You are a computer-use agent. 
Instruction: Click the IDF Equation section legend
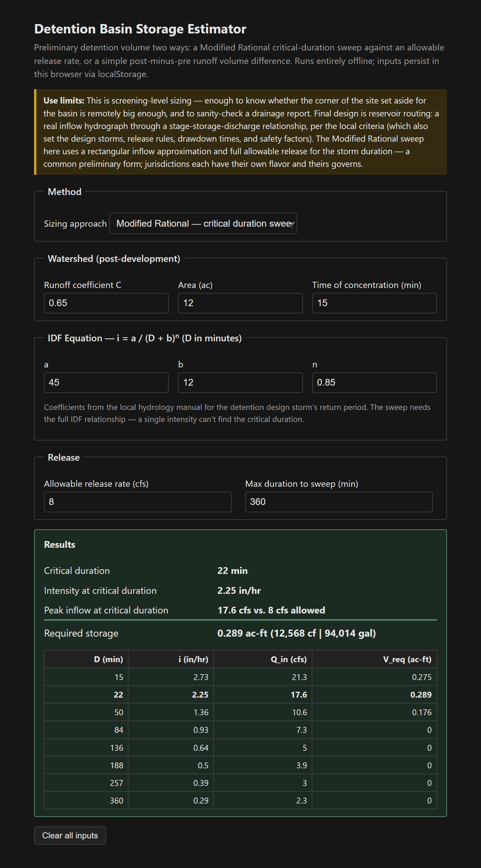tap(145, 338)
